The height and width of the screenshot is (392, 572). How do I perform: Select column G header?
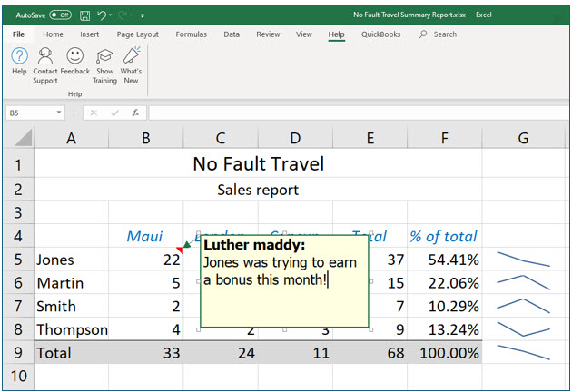(524, 138)
